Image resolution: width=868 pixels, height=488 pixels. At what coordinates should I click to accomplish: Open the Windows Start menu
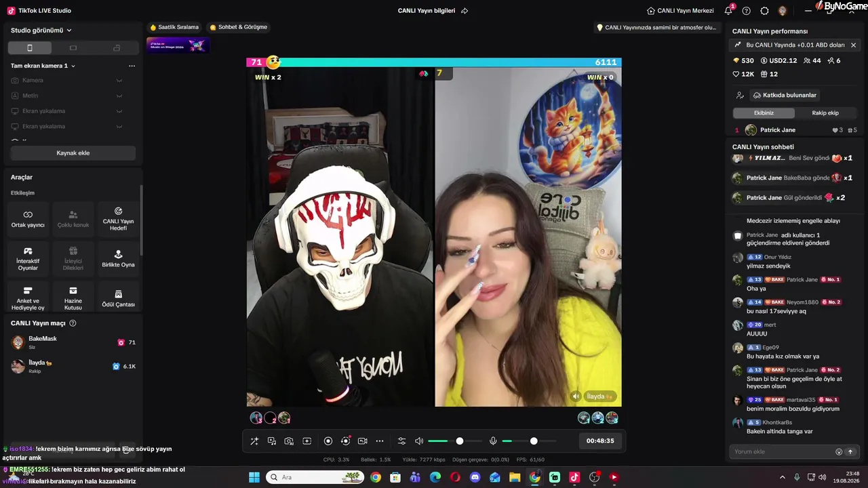254,477
